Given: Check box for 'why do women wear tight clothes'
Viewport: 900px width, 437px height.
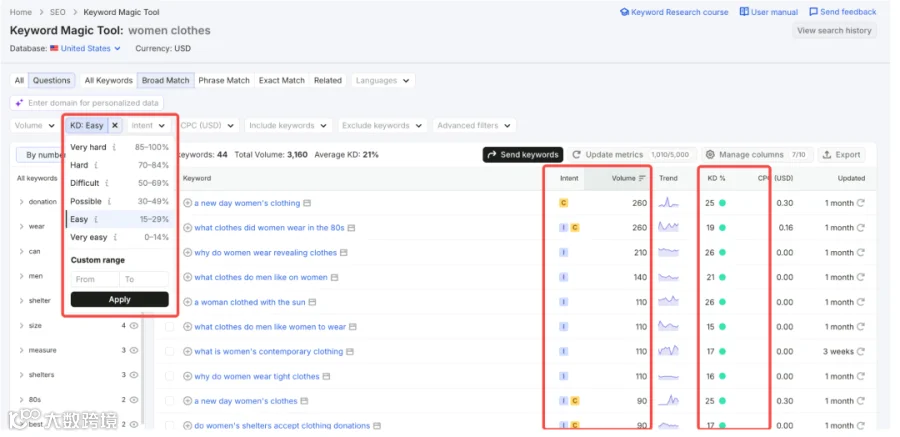Looking at the screenshot, I should click(169, 377).
